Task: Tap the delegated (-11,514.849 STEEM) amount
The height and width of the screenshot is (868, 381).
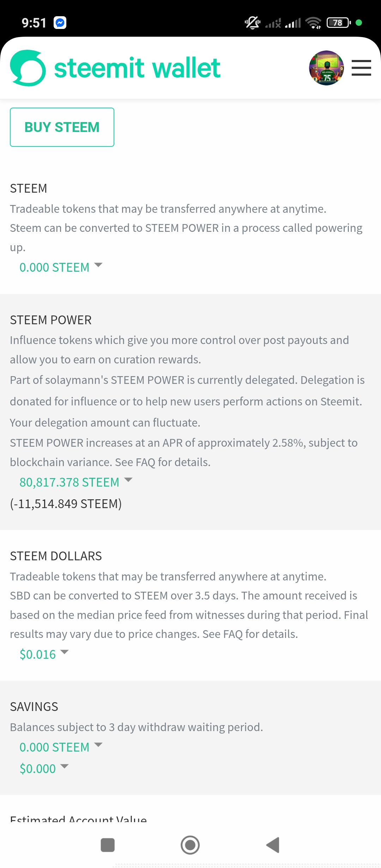Action: (x=66, y=504)
